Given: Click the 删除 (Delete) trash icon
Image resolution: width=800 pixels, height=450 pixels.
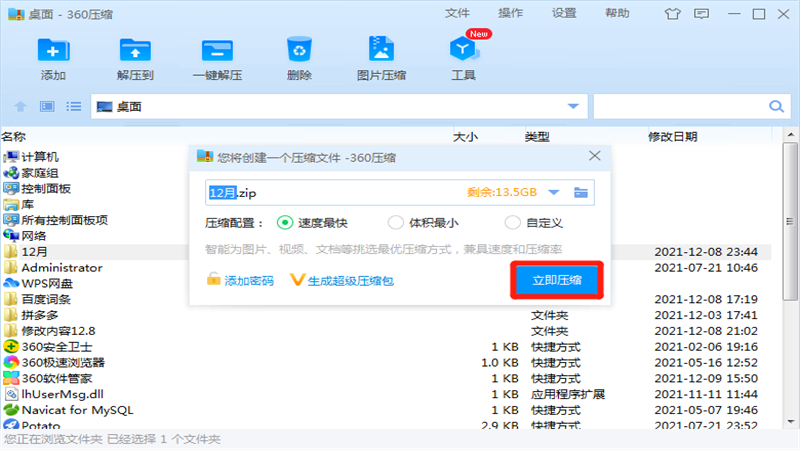Looking at the screenshot, I should [299, 50].
